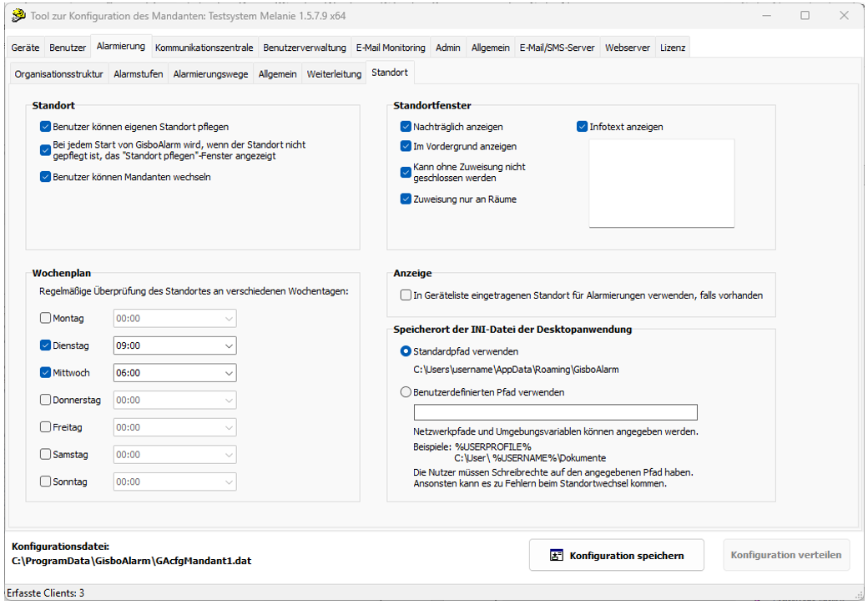Minimize the configuration tool window

[767, 16]
